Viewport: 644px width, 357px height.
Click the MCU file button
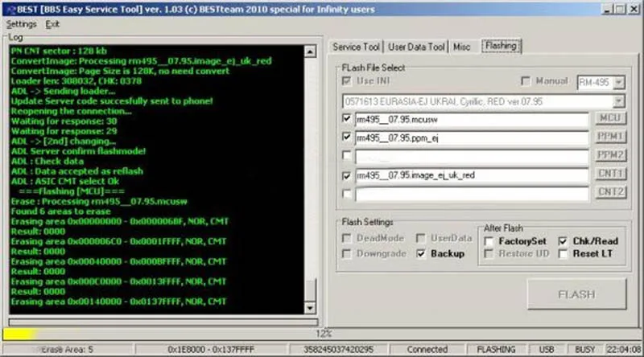point(610,118)
